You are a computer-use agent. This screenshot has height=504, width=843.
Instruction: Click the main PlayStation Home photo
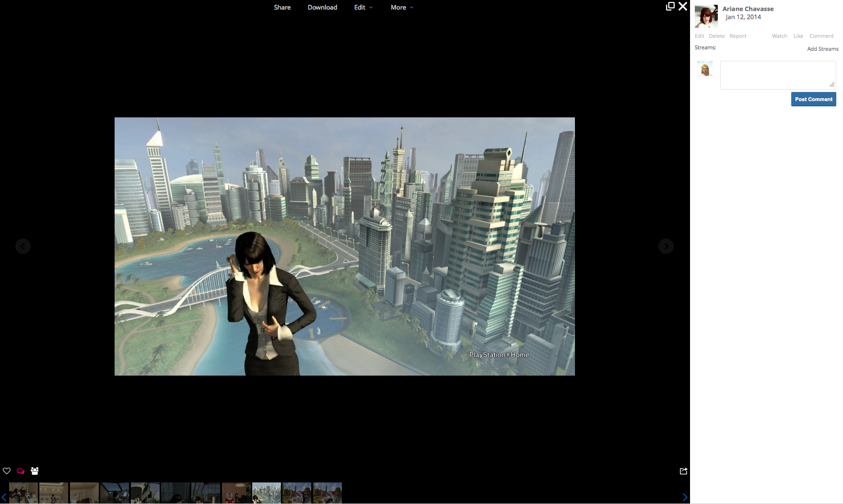(x=345, y=246)
